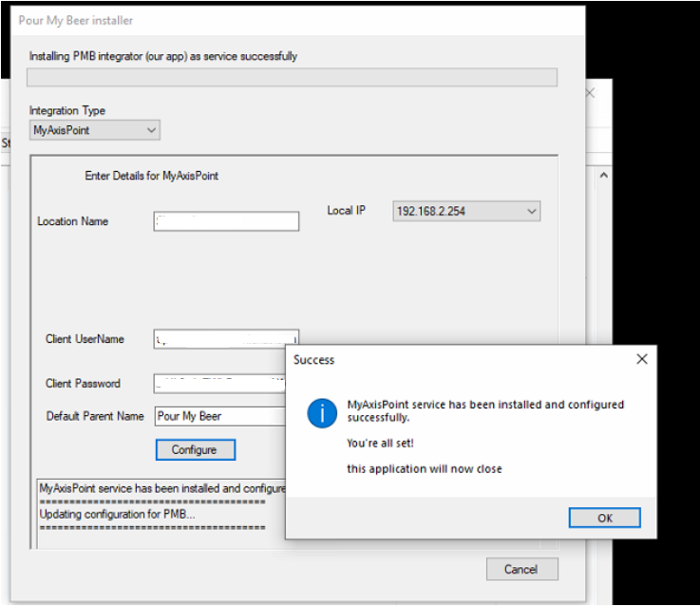This screenshot has height=606, width=700.
Task: Focus the Client UserName field
Action: (226, 339)
